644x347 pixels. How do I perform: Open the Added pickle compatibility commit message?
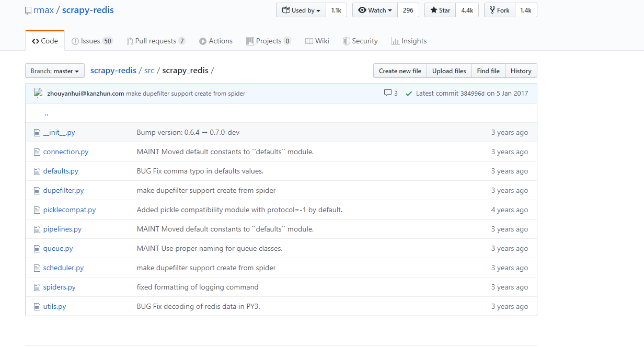click(x=239, y=210)
